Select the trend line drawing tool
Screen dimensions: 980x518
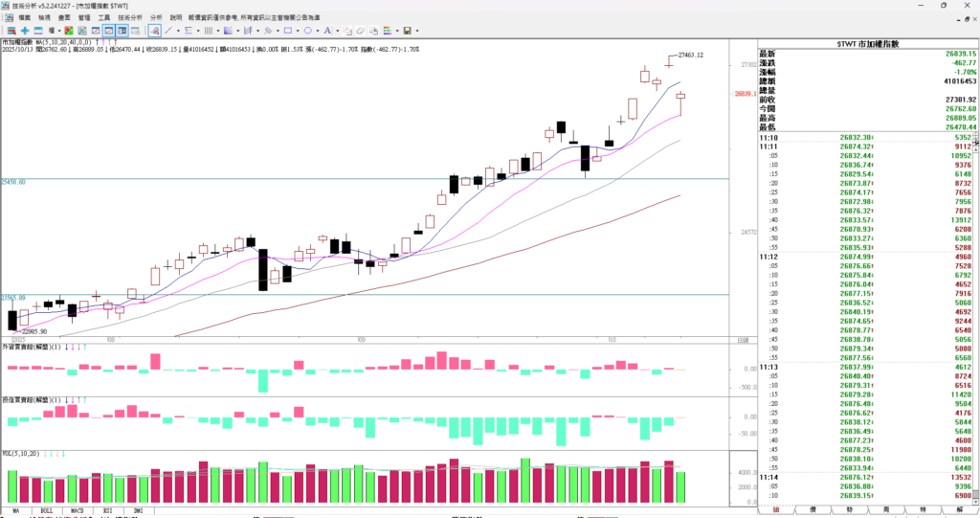[x=168, y=31]
